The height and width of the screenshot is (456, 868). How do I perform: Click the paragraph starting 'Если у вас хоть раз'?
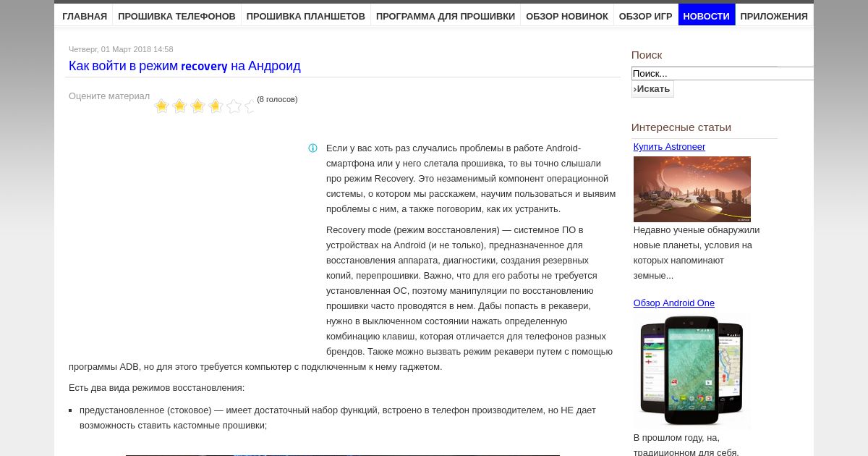(471, 179)
